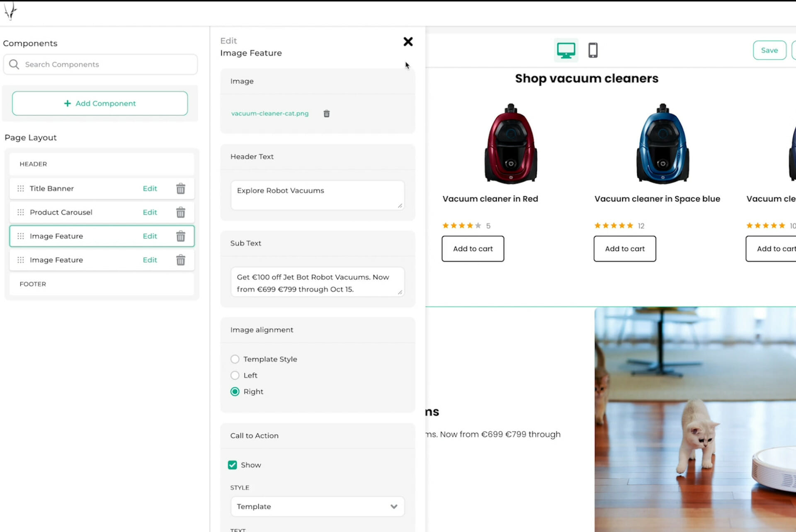Click the antelope logo top-left
The image size is (796, 532).
[10, 11]
